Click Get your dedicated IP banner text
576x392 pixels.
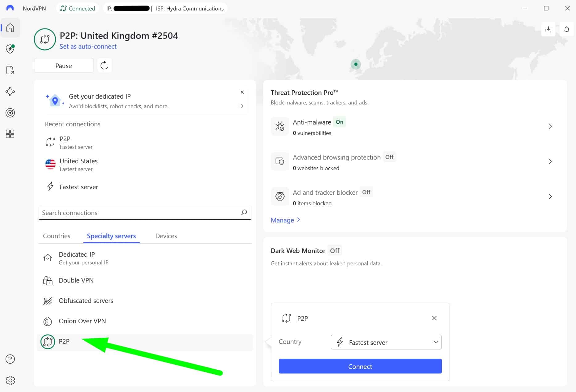tap(100, 96)
